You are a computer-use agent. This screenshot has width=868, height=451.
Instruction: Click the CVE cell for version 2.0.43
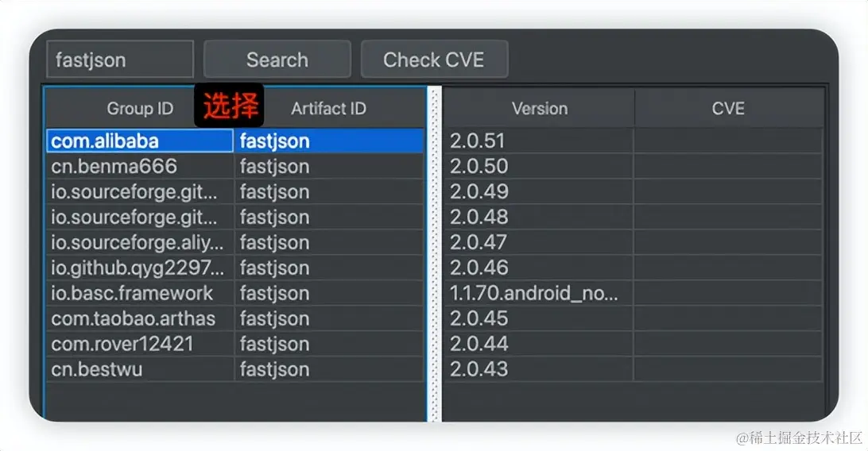[728, 370]
